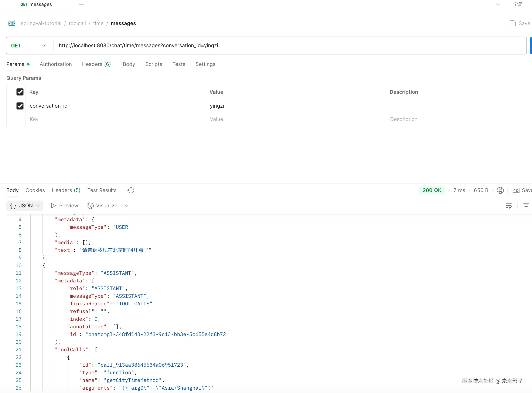Viewport: 532px width, 393px height.
Task: Switch to the Authorization tab
Action: 56,64
